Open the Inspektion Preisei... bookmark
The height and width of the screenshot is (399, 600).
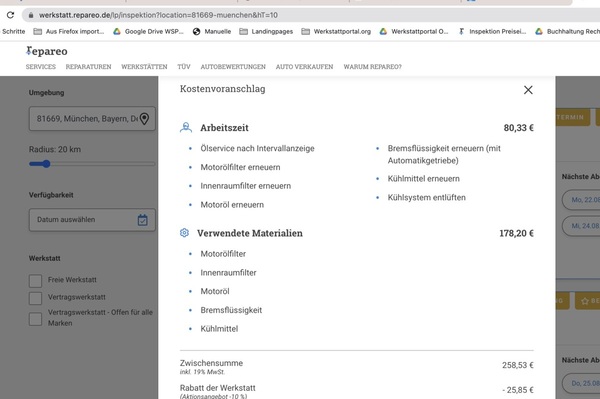coord(492,31)
